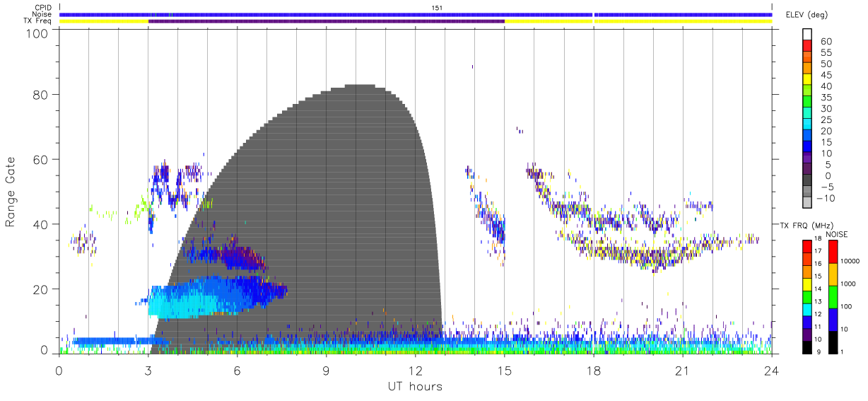Viewport: 868px width, 401px height.
Task: Click the ELEV legend label -10
Action: (824, 197)
